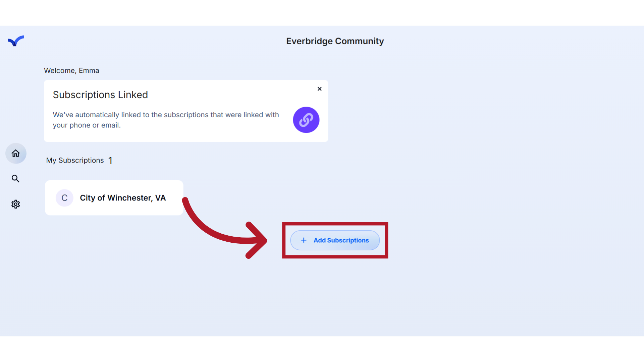Click the subscription count indicator showing 1
Screen dimensions: 644x362
pyautogui.click(x=110, y=160)
